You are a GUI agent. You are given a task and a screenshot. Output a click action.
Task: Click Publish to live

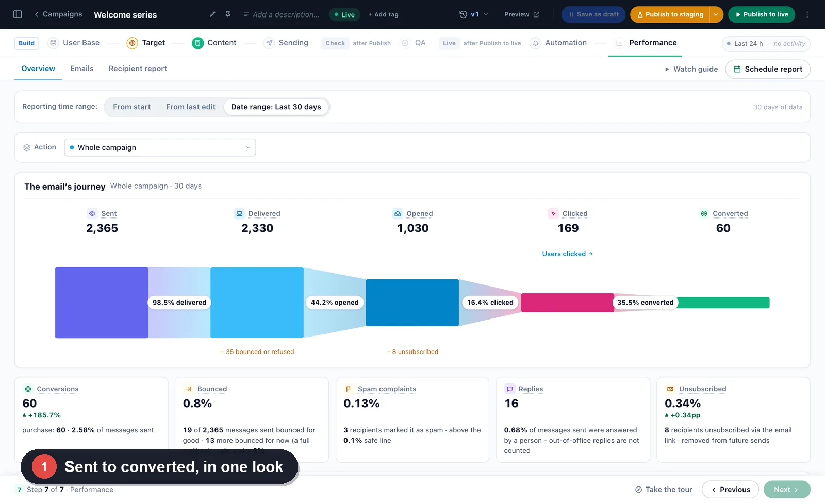click(x=762, y=14)
